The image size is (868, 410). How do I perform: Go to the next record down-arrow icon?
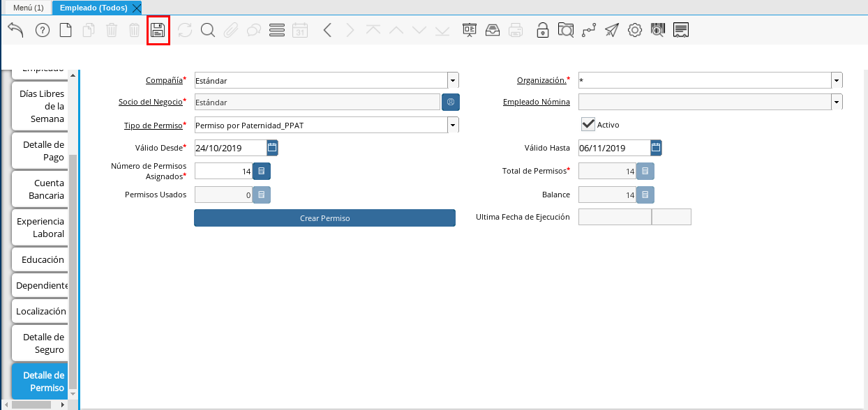point(419,30)
